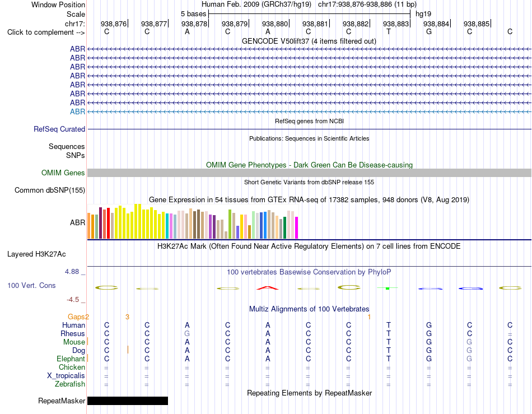Screen dimensions: 532x414
Task: Click the 'Click to complement -->' label
Action: point(46,32)
